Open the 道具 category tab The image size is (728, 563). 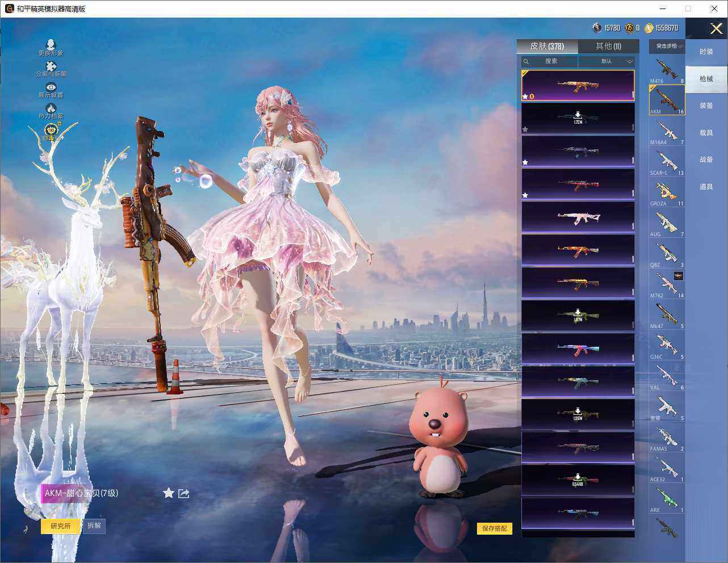pyautogui.click(x=706, y=187)
